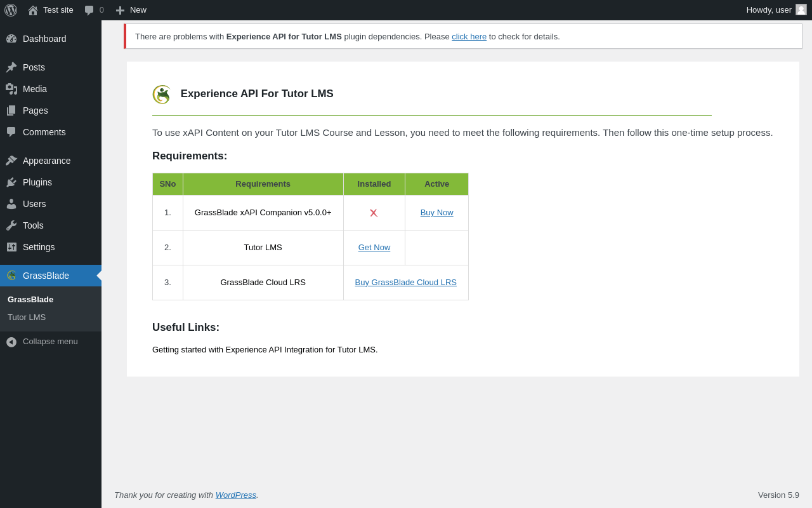Click the 'GrassBlade Cloud LRS' requirement cell
The width and height of the screenshot is (812, 508).
pyautogui.click(x=263, y=283)
